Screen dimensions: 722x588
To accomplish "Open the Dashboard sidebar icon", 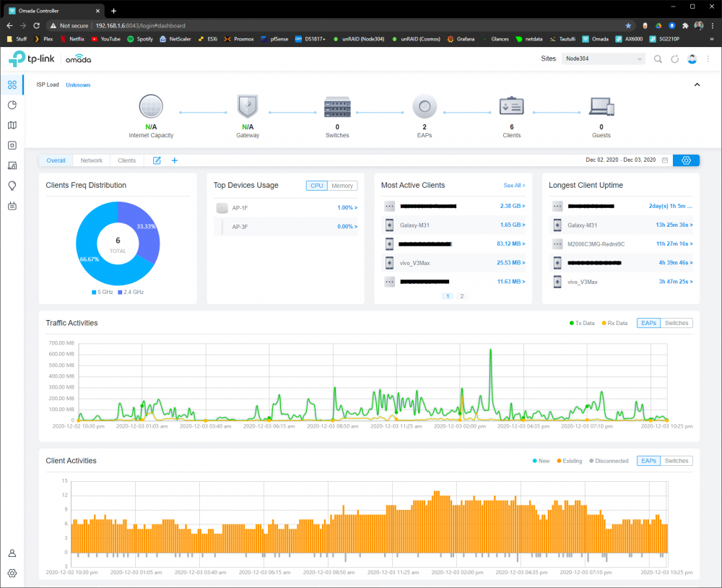I will pyautogui.click(x=12, y=85).
